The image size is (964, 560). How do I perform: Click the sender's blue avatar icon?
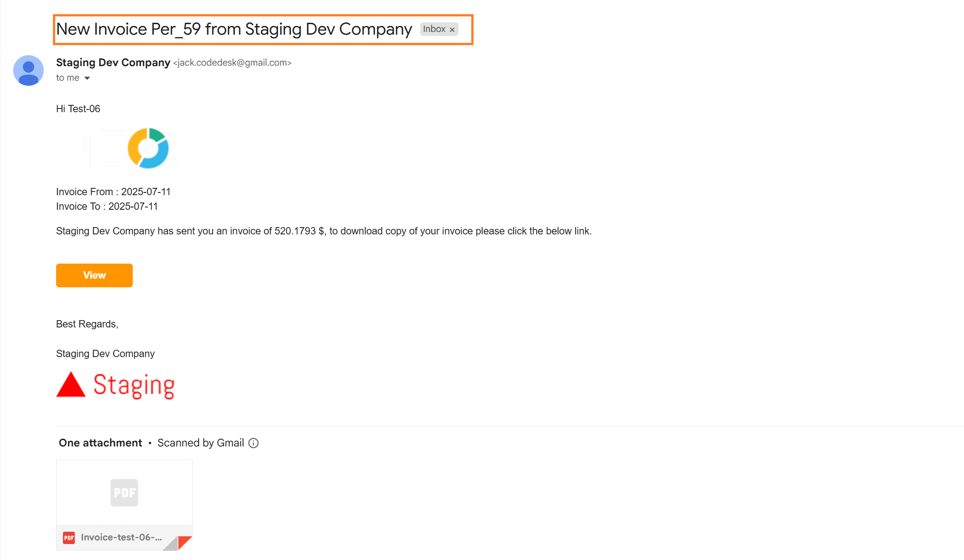tap(28, 71)
